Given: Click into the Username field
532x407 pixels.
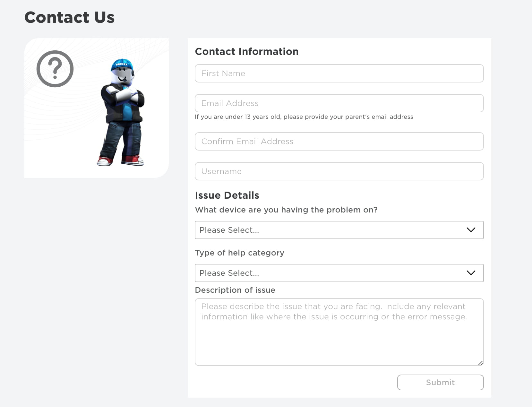Looking at the screenshot, I should coord(339,171).
